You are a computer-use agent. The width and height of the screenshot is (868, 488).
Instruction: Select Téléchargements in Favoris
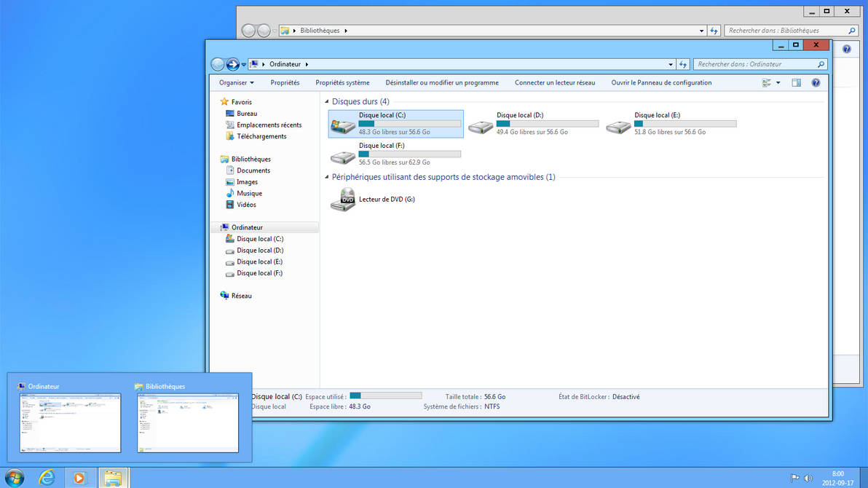click(x=261, y=136)
